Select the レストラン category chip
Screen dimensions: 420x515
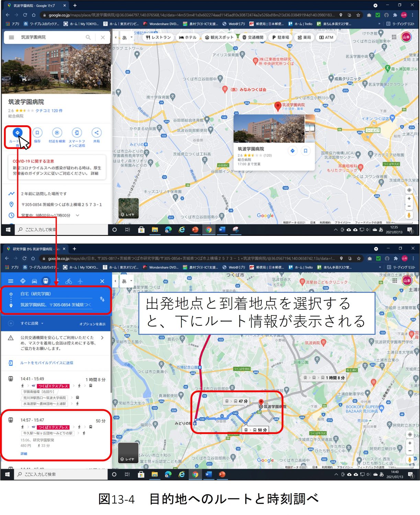point(158,37)
